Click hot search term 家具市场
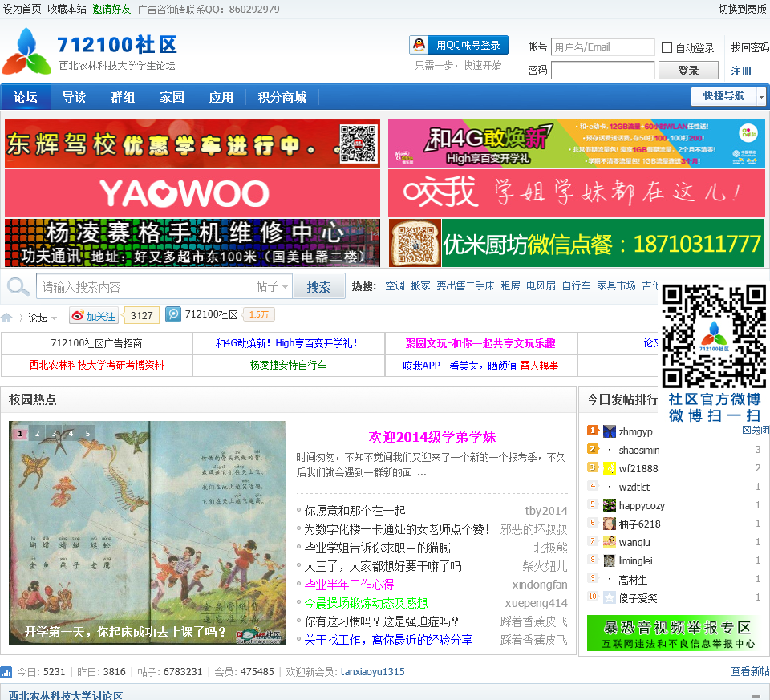This screenshot has height=700, width=770. pos(616,285)
